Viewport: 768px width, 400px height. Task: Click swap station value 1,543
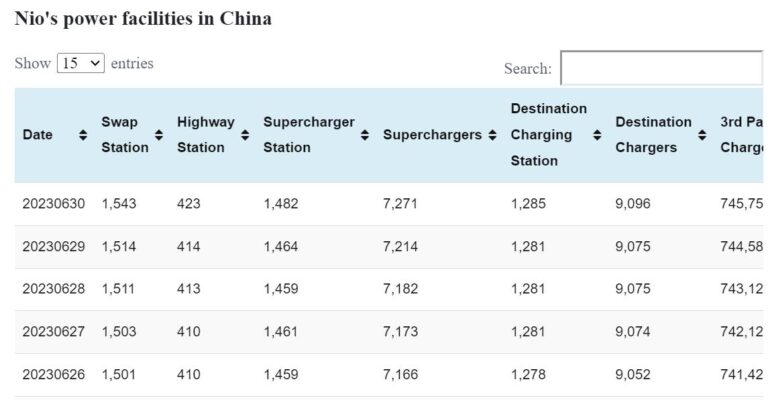tap(119, 204)
